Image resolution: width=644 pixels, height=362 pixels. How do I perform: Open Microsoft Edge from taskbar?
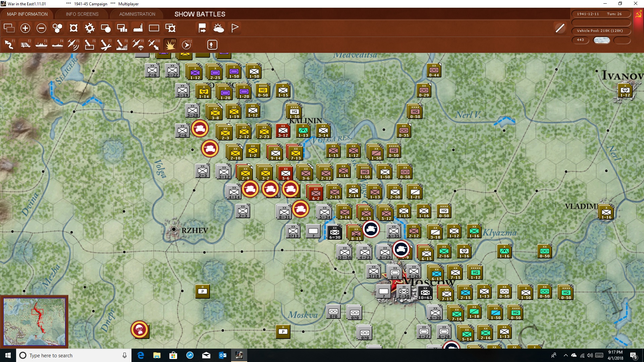click(141, 355)
